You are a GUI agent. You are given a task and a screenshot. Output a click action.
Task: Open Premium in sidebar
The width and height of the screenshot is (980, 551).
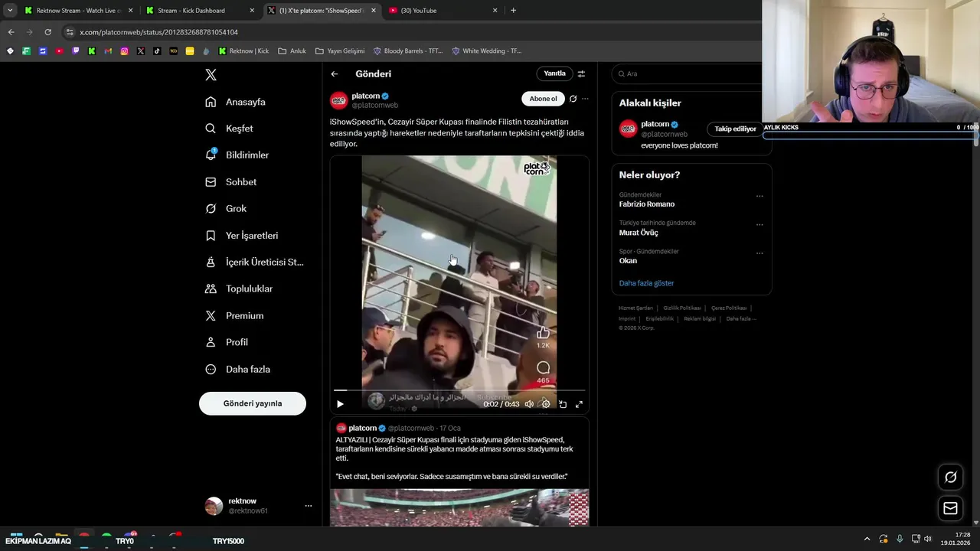235,315
